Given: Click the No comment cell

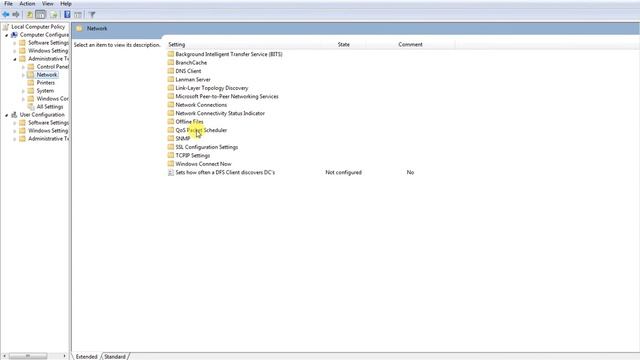Looking at the screenshot, I should coord(410,172).
